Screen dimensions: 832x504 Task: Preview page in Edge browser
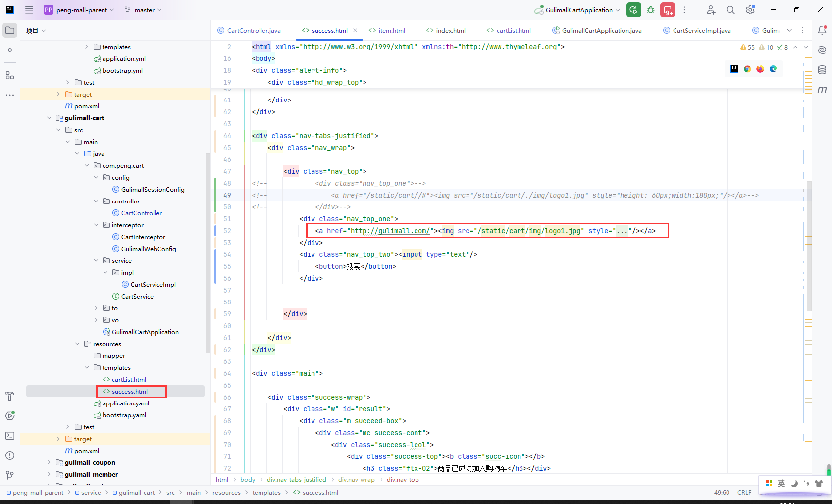[x=773, y=69]
